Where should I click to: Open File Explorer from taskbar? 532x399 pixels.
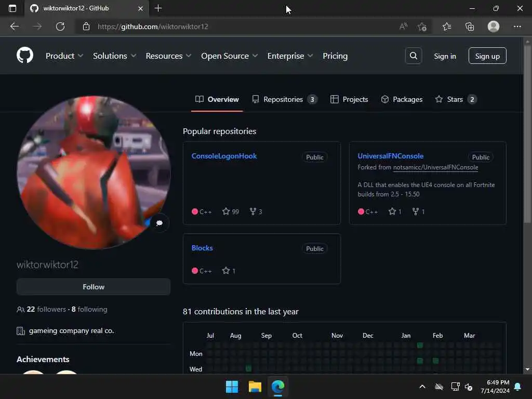click(255, 387)
